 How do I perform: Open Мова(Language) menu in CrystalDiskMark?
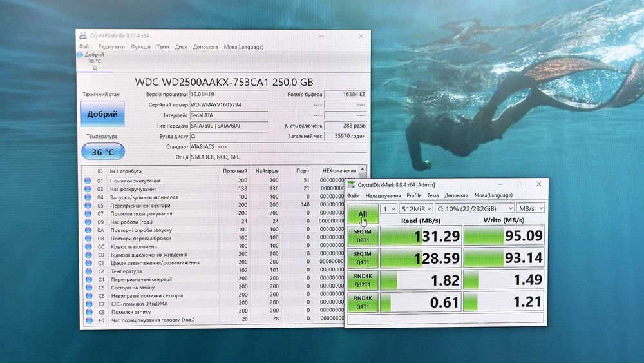point(493,195)
